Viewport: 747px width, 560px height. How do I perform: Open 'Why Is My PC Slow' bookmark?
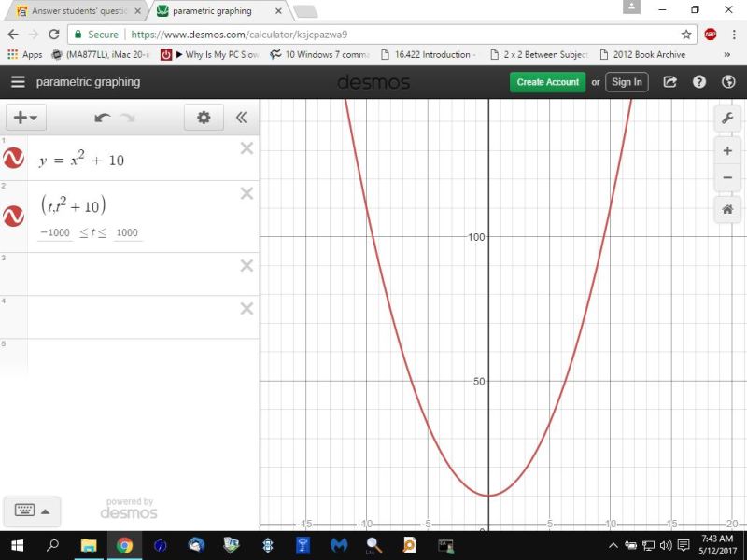pyautogui.click(x=211, y=55)
